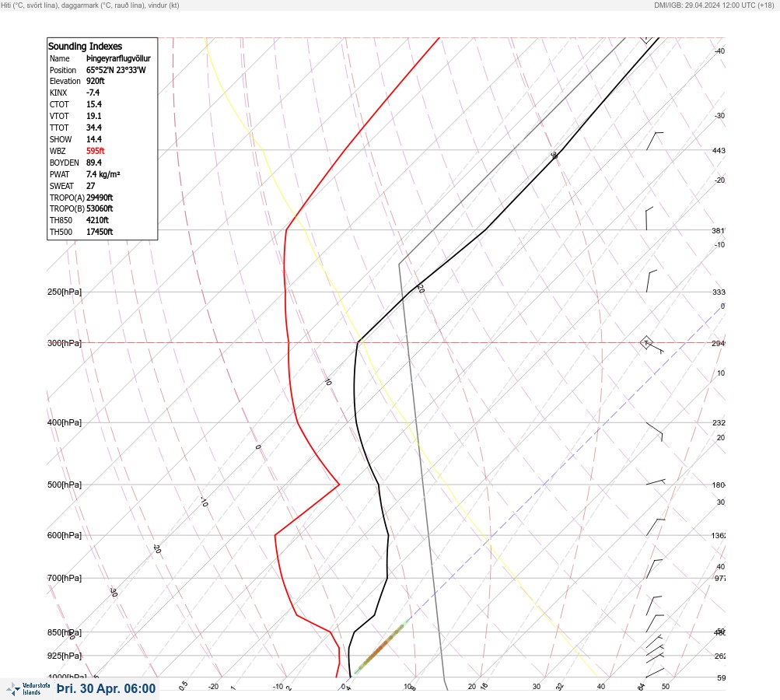Click the 50 label on bottom temperature axis
The image size is (780, 700).
(666, 687)
